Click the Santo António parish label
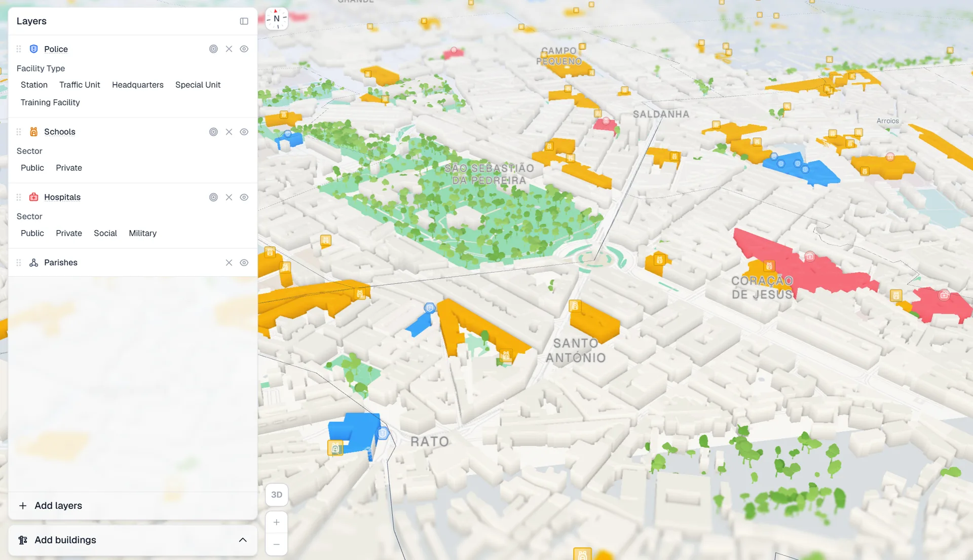The width and height of the screenshot is (973, 560). coord(576,351)
